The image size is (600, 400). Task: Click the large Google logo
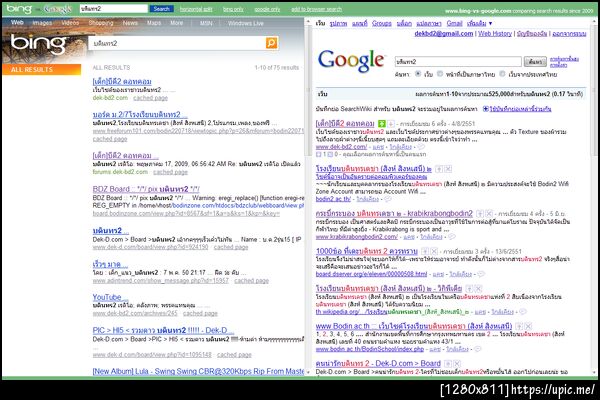(x=351, y=60)
